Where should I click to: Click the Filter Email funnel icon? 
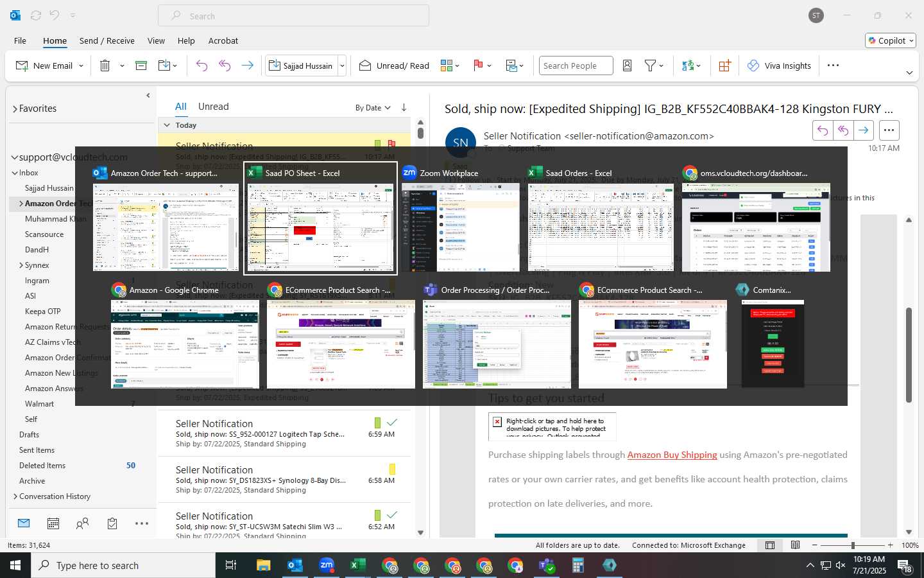650,66
